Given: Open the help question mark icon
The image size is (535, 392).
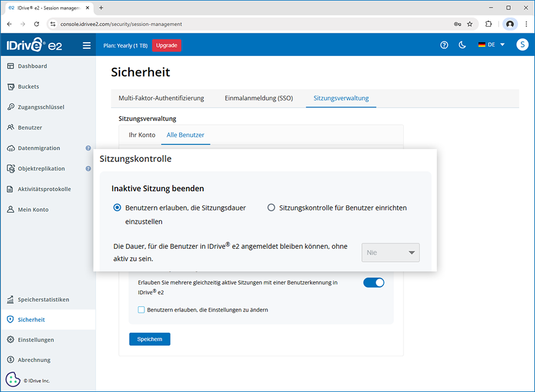Looking at the screenshot, I should pyautogui.click(x=444, y=45).
